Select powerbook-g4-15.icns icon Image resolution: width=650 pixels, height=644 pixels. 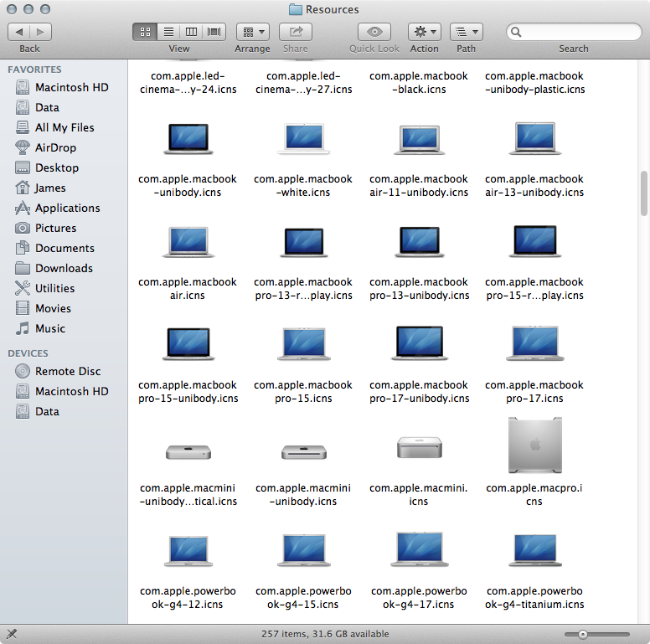(x=304, y=550)
